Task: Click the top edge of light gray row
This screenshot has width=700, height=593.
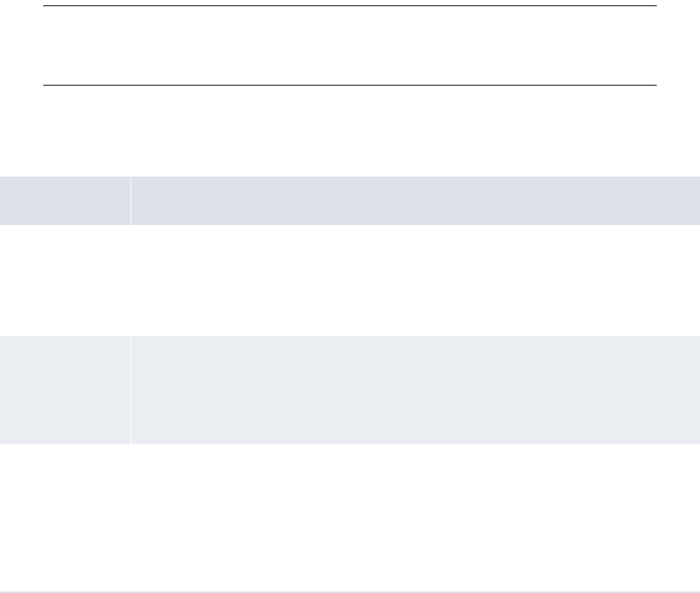Action: point(350,336)
